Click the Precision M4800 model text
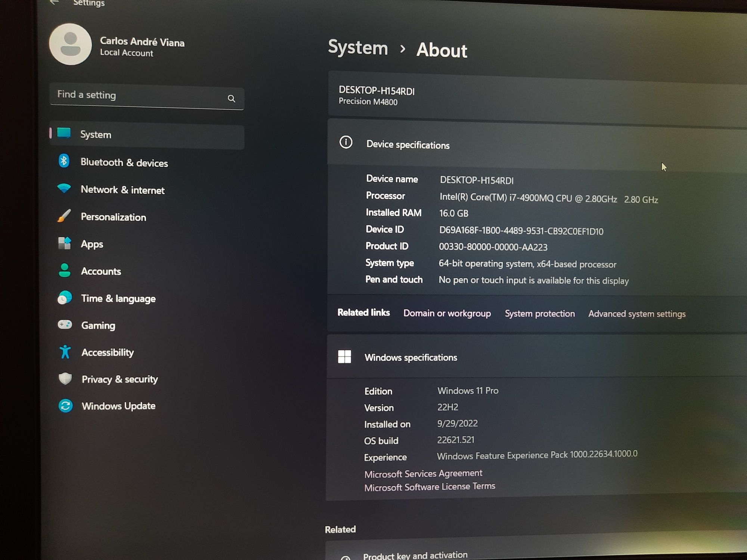747x560 pixels. pyautogui.click(x=368, y=101)
